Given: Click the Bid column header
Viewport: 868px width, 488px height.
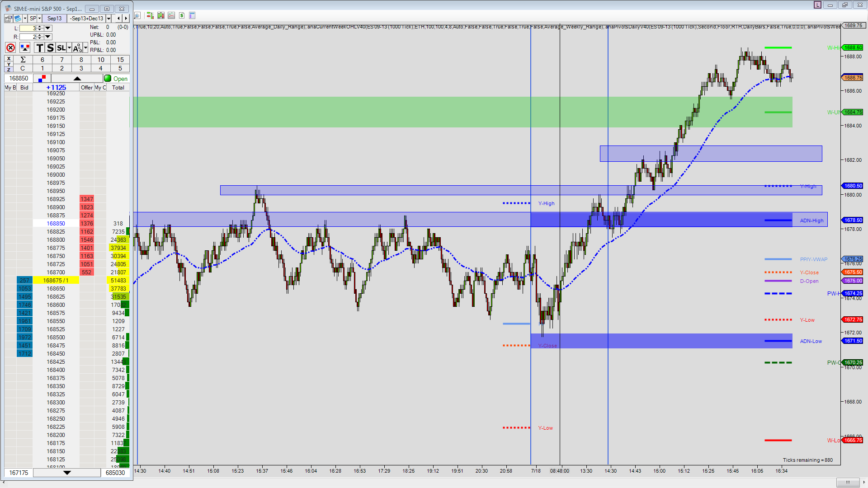Looking at the screenshot, I should [x=24, y=88].
